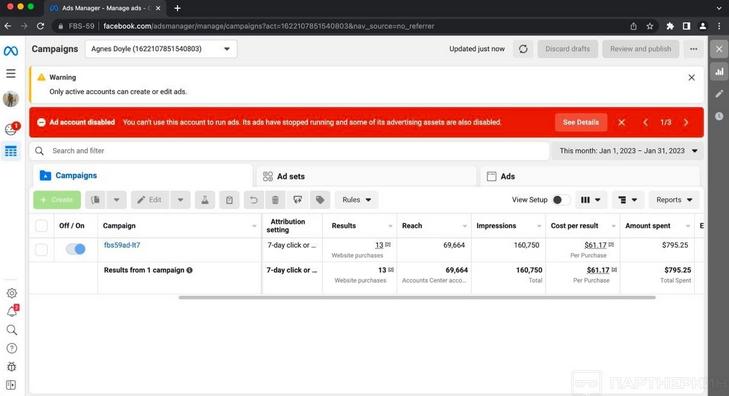Open the charts icon in right rail

pyautogui.click(x=719, y=72)
